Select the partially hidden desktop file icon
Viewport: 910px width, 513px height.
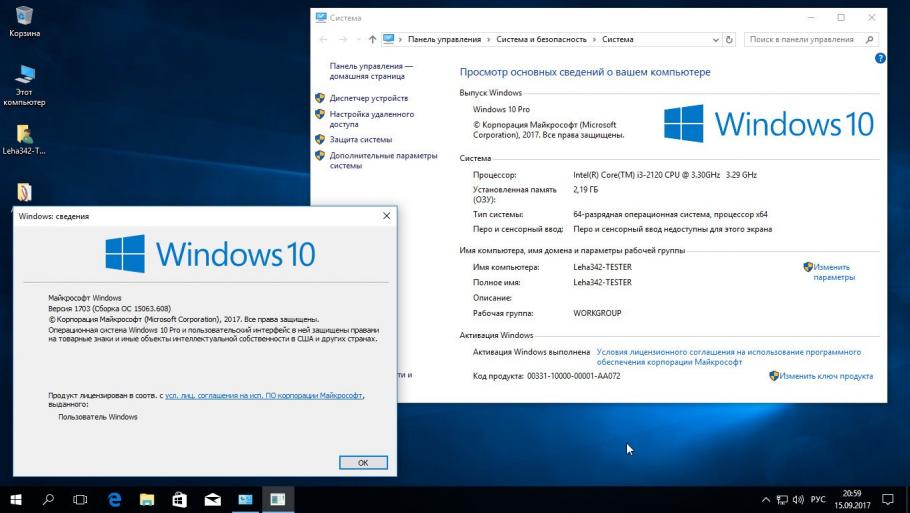(x=24, y=193)
